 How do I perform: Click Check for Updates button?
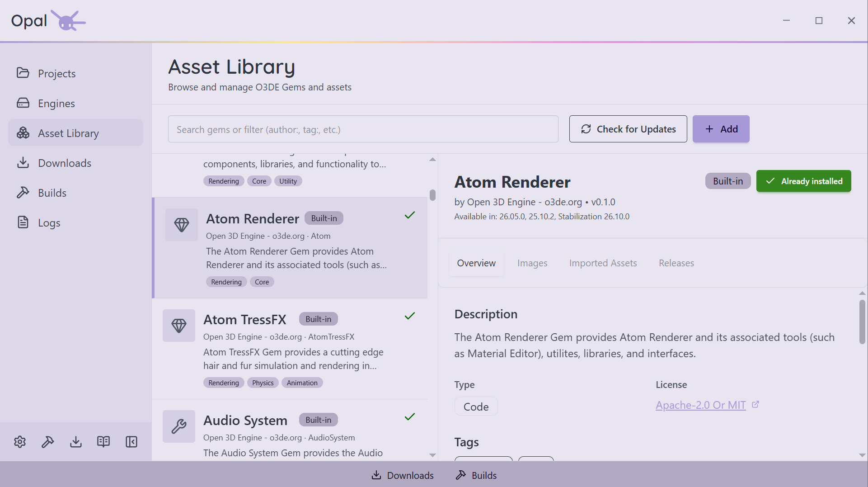click(x=628, y=129)
